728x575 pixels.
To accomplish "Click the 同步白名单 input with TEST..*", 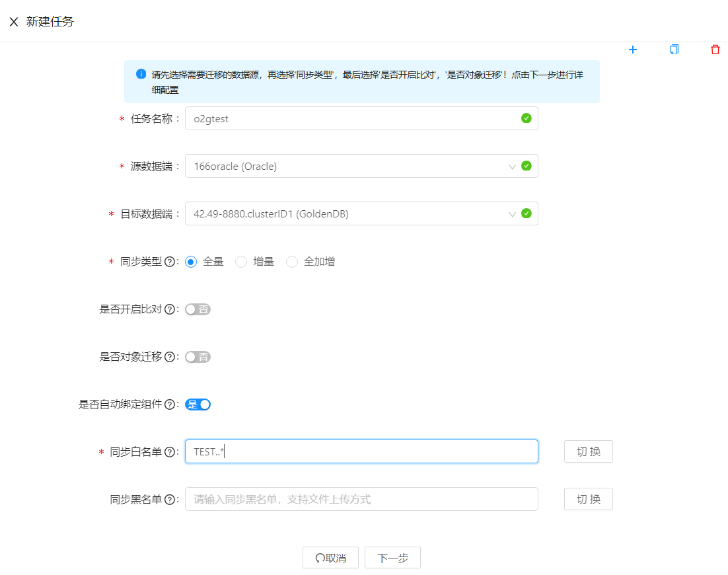I will pos(361,451).
